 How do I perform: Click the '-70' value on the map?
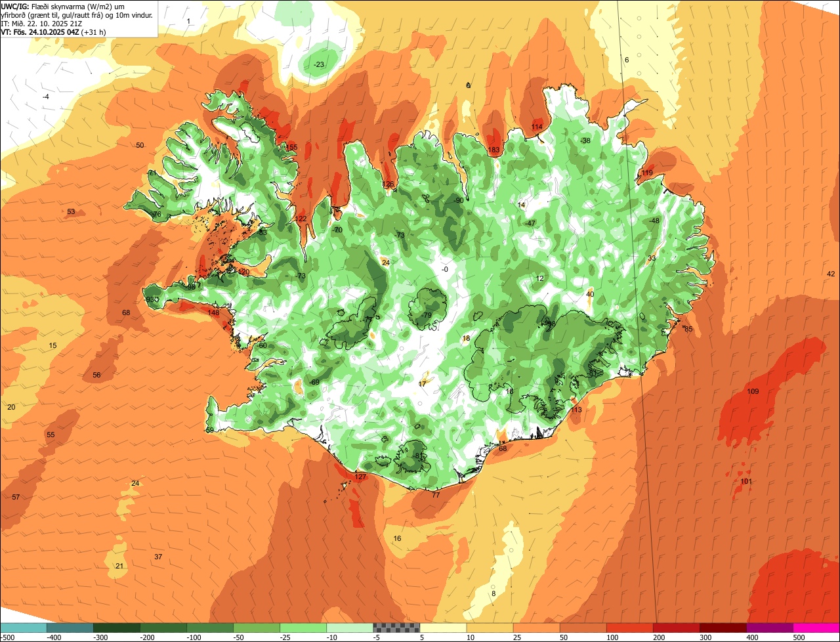[x=337, y=230]
